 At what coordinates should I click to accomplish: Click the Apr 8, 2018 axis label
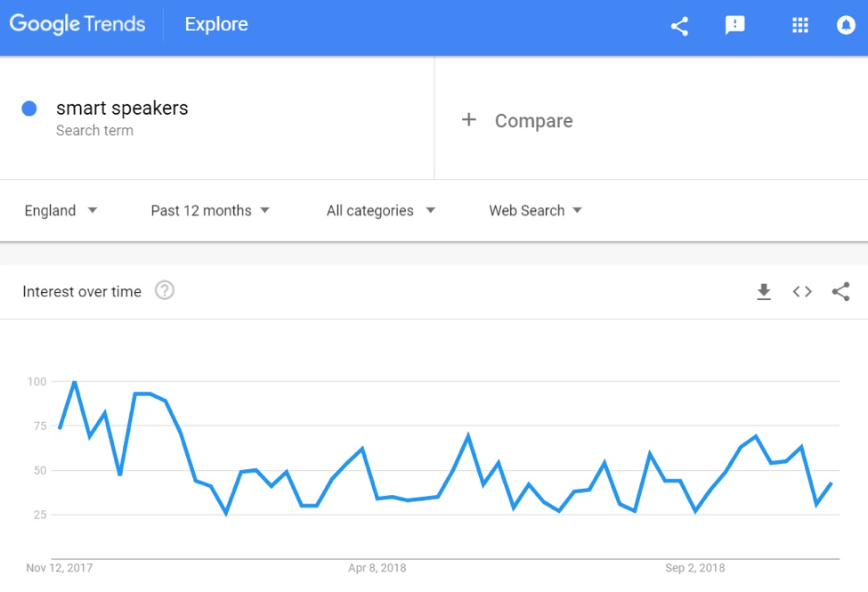point(377,568)
